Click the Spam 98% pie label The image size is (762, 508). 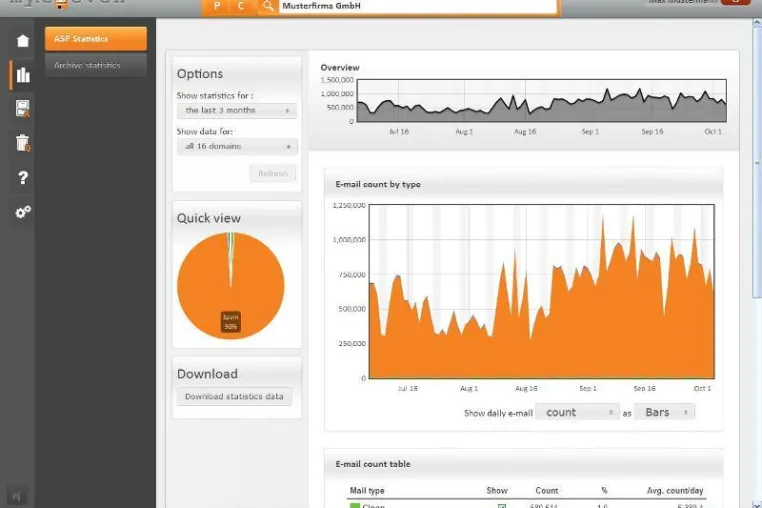tap(231, 322)
